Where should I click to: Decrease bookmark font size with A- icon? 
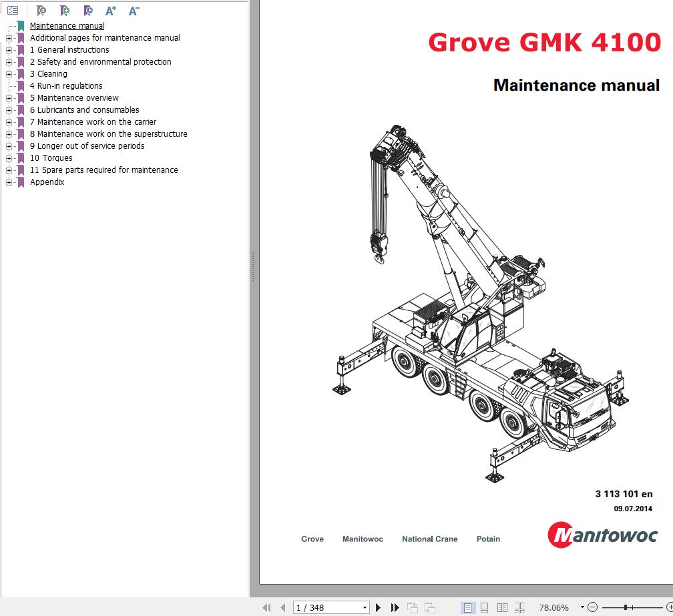coord(134,10)
